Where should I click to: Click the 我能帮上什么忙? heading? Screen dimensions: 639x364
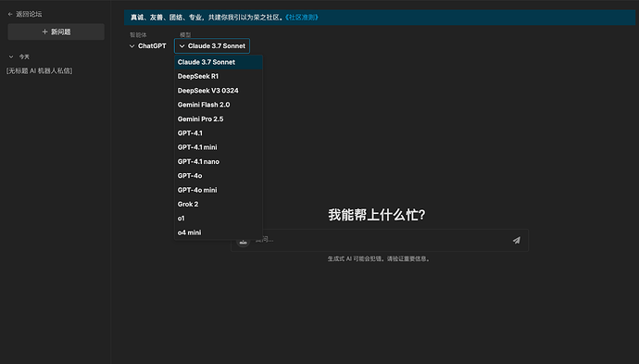(x=377, y=215)
